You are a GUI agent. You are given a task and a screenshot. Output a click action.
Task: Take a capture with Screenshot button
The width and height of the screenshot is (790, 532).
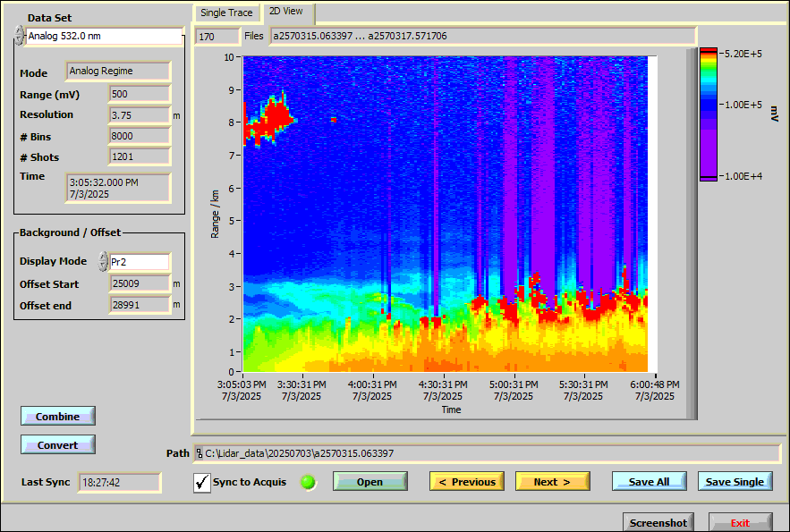tap(658, 523)
